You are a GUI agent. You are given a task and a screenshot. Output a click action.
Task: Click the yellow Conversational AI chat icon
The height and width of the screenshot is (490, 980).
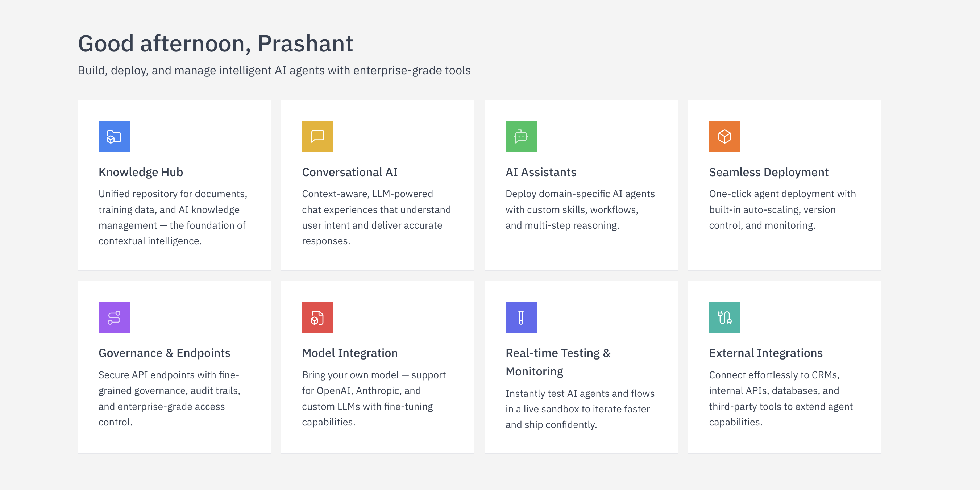click(x=317, y=136)
